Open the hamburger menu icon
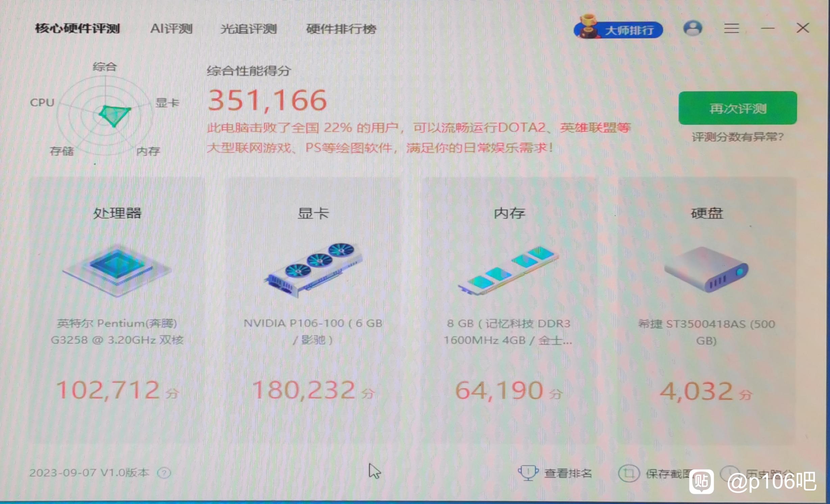The width and height of the screenshot is (830, 504). point(731,28)
